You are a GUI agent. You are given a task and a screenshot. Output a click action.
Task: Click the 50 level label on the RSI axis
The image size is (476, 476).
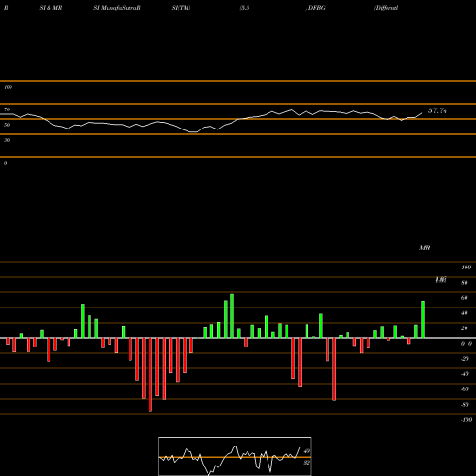pyautogui.click(x=7, y=125)
